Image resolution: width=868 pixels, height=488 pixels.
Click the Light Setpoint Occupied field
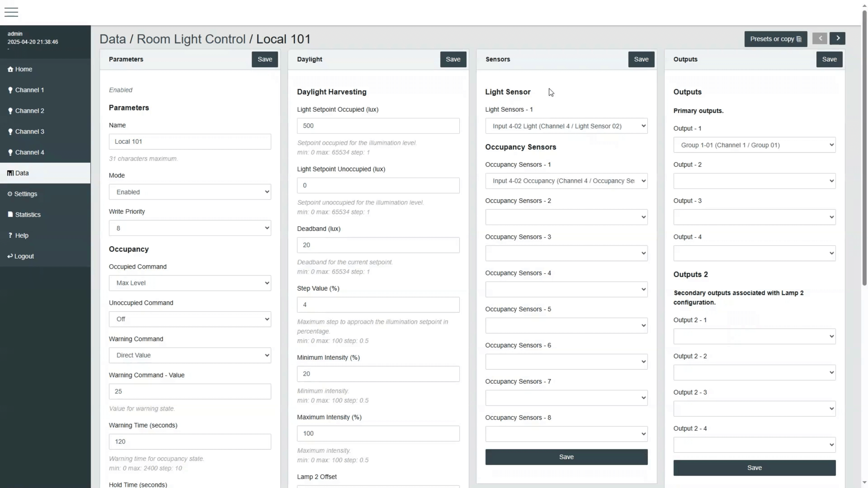(x=378, y=126)
